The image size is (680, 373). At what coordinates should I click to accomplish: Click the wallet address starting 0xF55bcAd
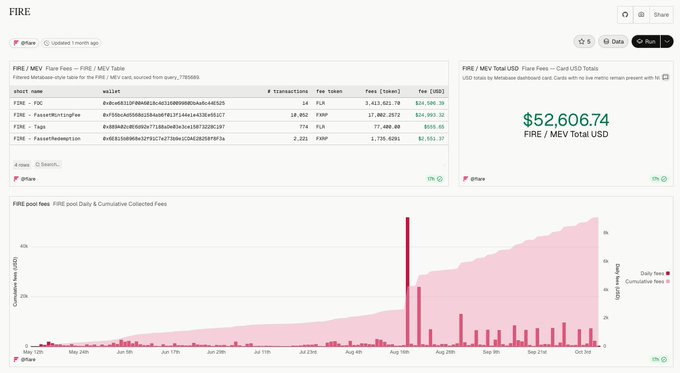click(x=164, y=115)
